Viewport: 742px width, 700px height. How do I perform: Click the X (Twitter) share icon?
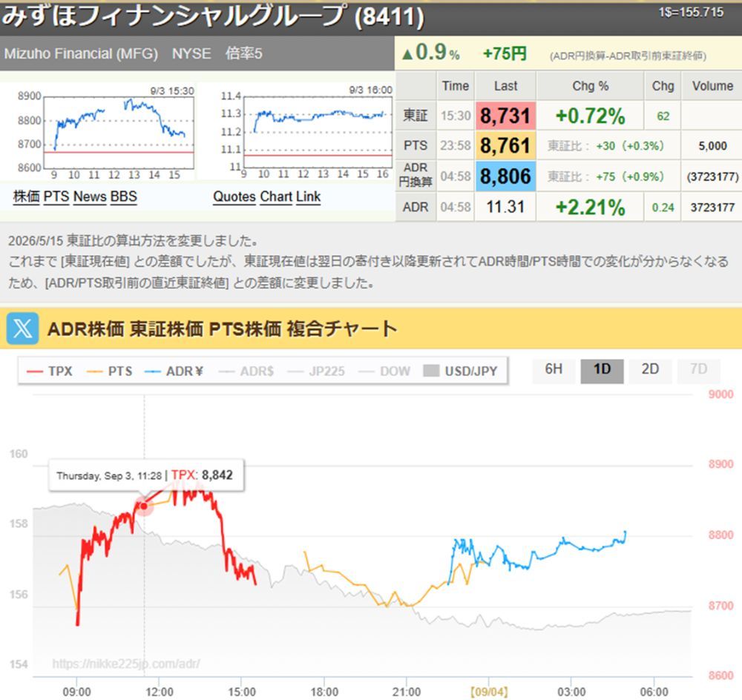22,328
